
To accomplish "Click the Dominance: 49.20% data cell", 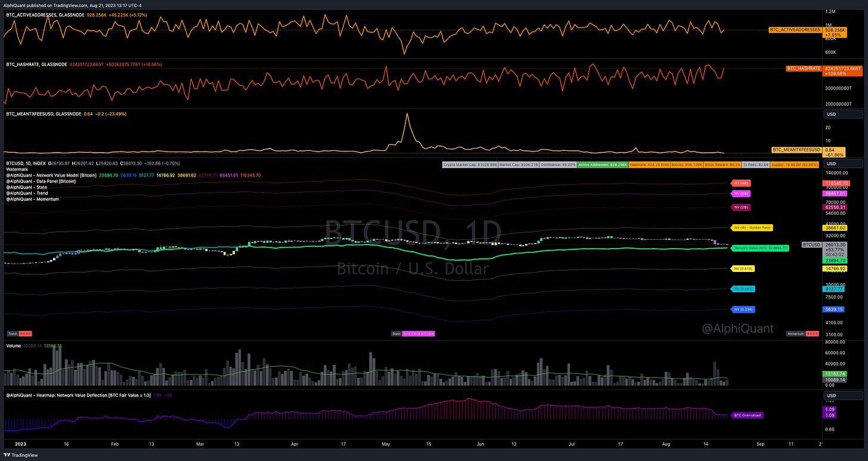I will [x=557, y=163].
